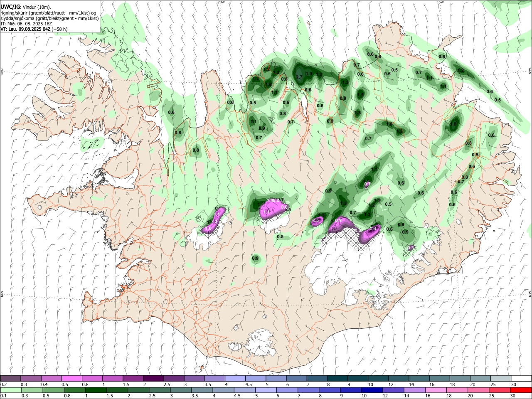Select the deep blue 10 mm rain swatch
This screenshot has width=532, height=399.
point(371,390)
